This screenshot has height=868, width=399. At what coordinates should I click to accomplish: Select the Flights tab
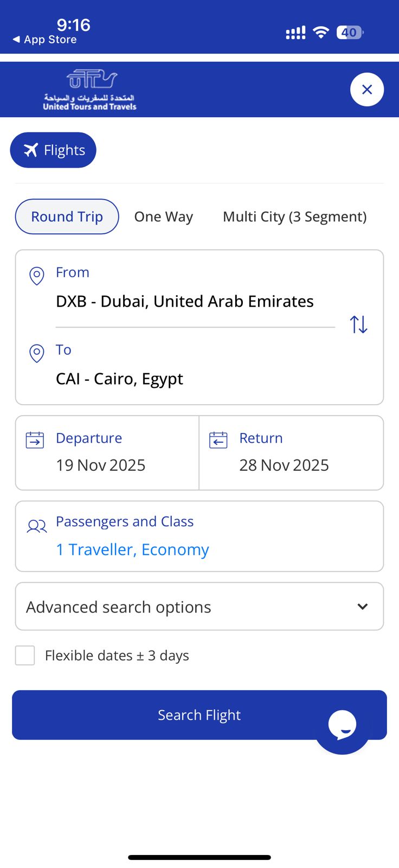tap(53, 150)
